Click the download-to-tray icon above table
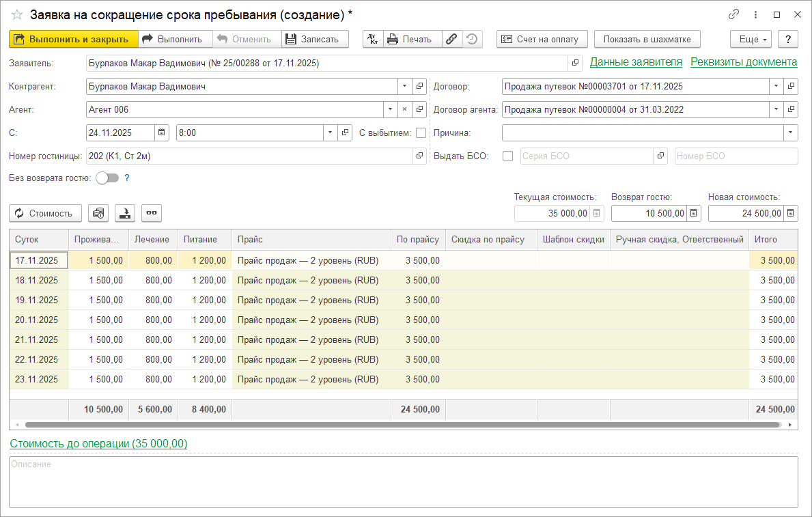The width and height of the screenshot is (812, 517). coord(125,213)
